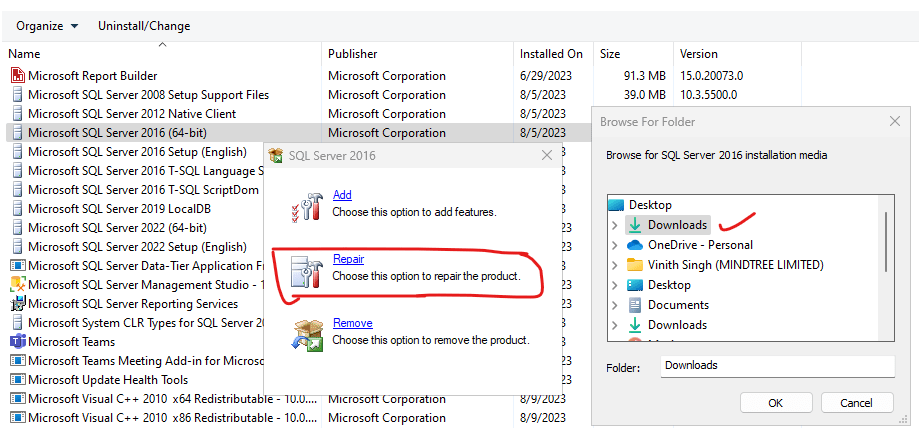This screenshot has width=919, height=428.
Task: Open the Organize dropdown menu
Action: 47,26
